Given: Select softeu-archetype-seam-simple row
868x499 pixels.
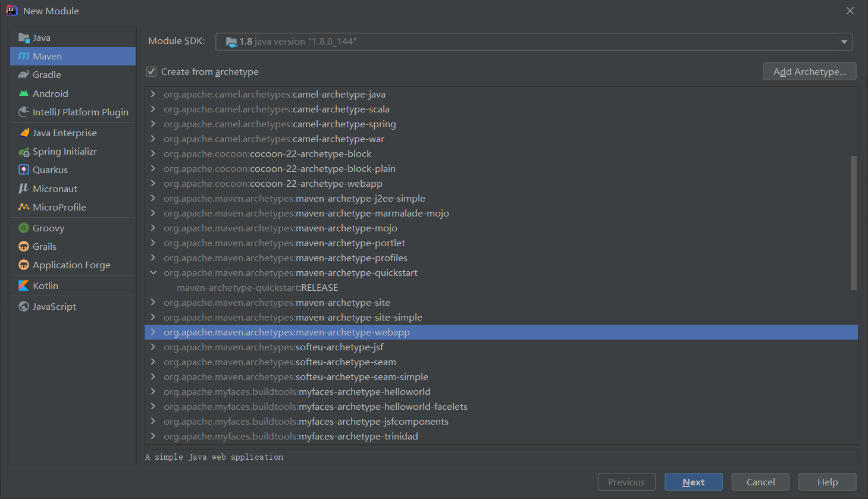Looking at the screenshot, I should pyautogui.click(x=501, y=376).
